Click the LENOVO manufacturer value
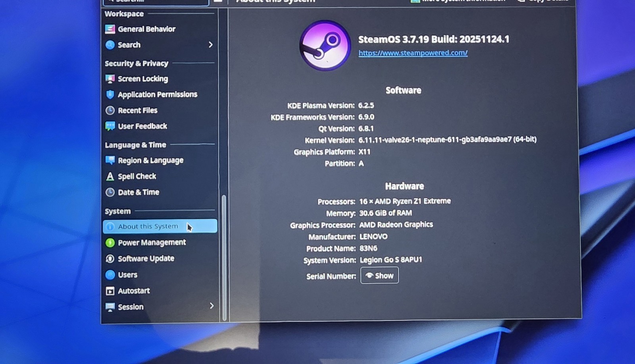Screen dimensions: 635x364 pyautogui.click(x=373, y=237)
